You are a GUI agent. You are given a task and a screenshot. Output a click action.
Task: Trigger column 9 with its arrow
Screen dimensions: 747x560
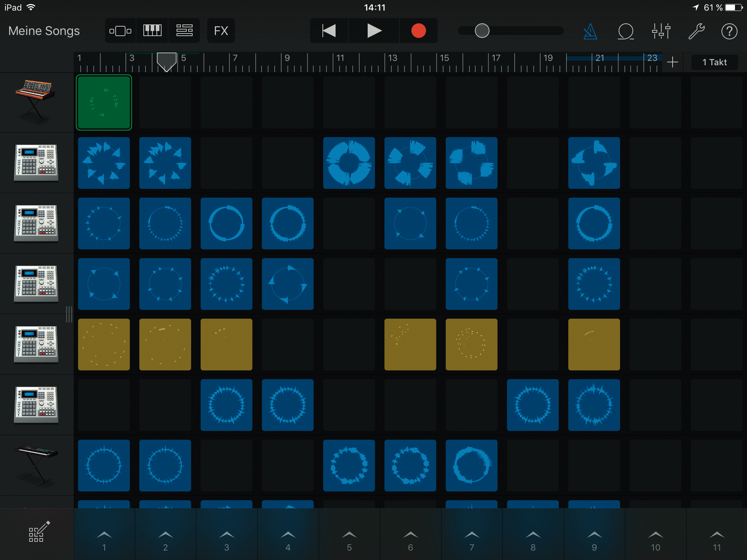pyautogui.click(x=594, y=534)
